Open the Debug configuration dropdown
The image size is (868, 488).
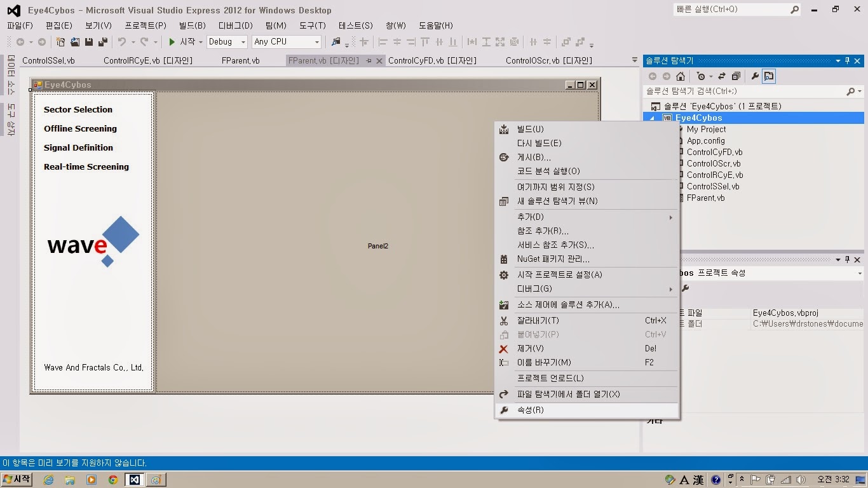click(243, 41)
